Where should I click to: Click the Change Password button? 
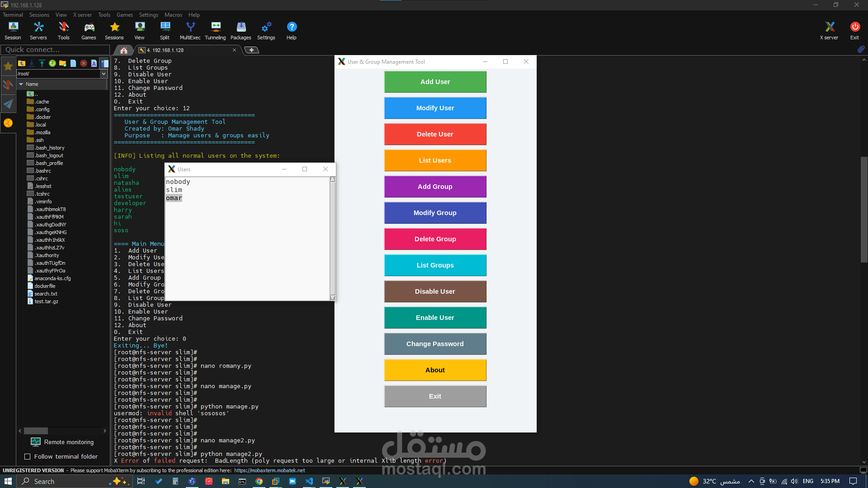tap(435, 344)
